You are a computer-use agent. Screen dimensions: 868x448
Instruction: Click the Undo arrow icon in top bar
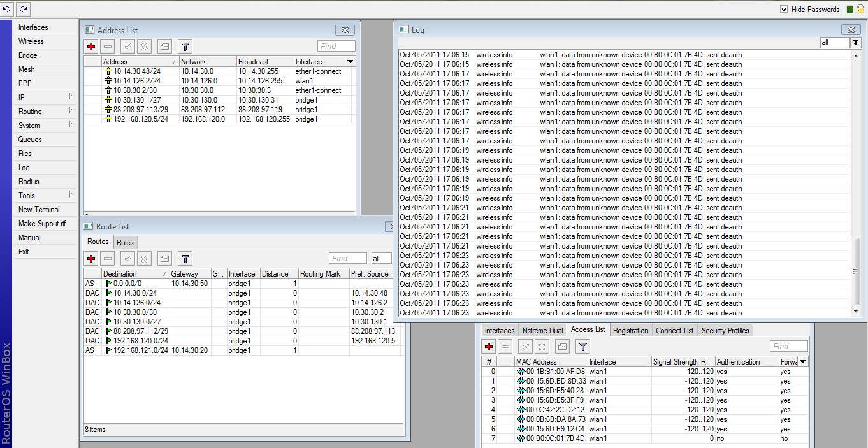[x=7, y=9]
